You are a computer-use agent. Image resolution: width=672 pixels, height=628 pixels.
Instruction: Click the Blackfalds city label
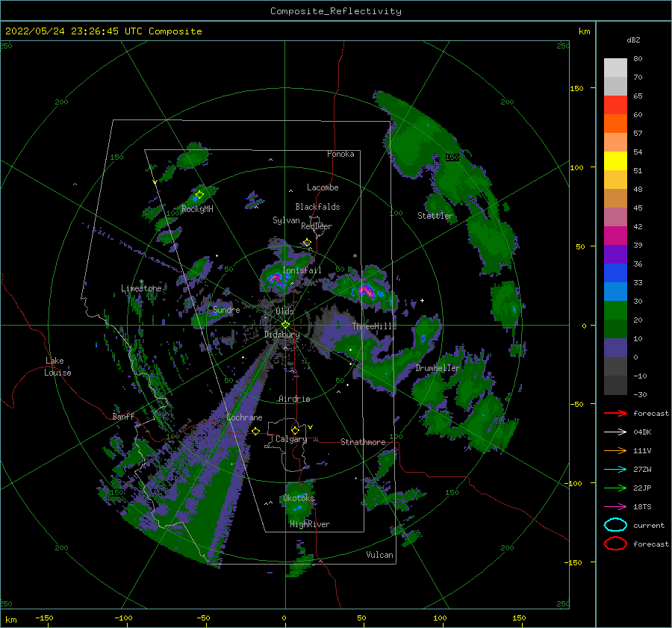(x=317, y=207)
